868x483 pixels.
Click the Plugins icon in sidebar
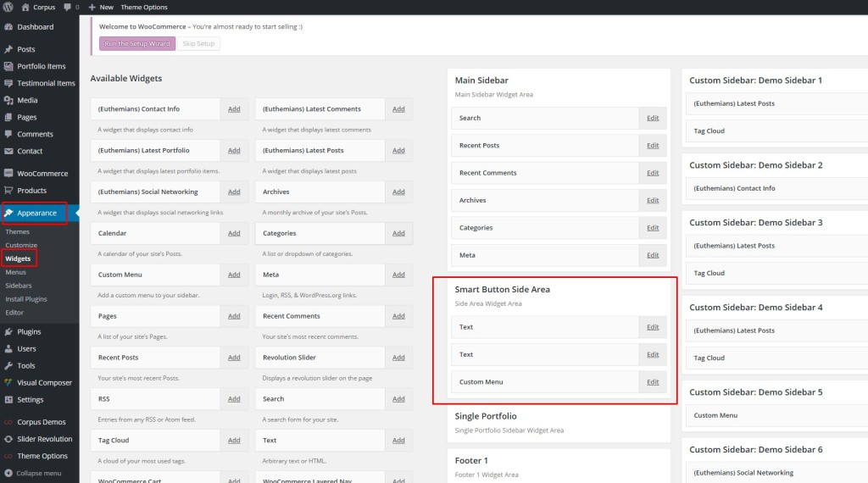[8, 332]
